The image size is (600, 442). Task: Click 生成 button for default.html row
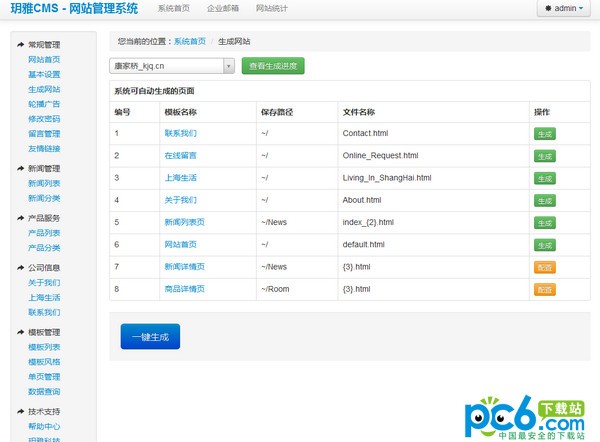click(545, 245)
